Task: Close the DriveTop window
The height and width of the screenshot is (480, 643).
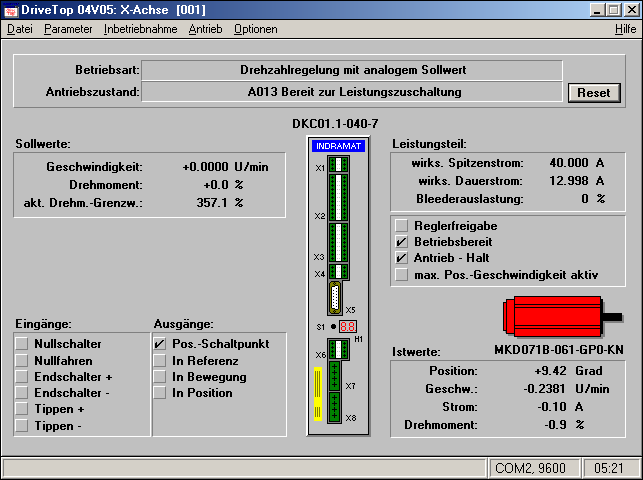Action: pyautogui.click(x=632, y=10)
